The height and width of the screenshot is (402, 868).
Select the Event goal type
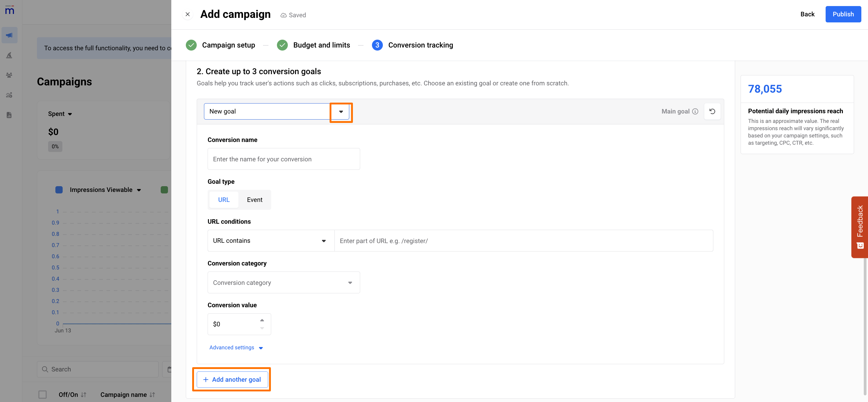(x=255, y=200)
